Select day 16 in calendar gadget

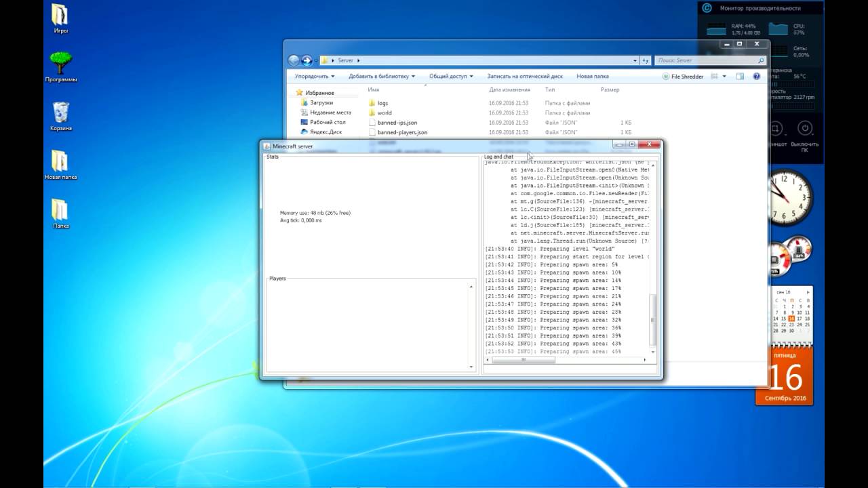click(x=791, y=319)
